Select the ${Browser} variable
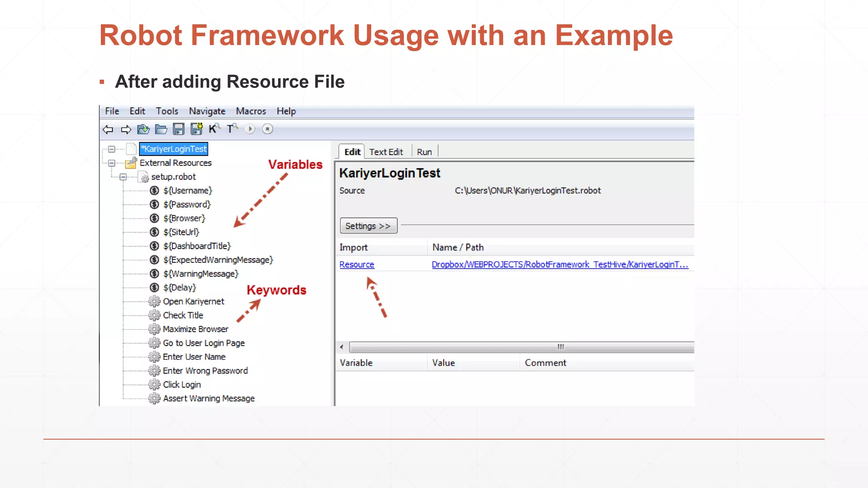Viewport: 868px width, 488px height. point(184,218)
